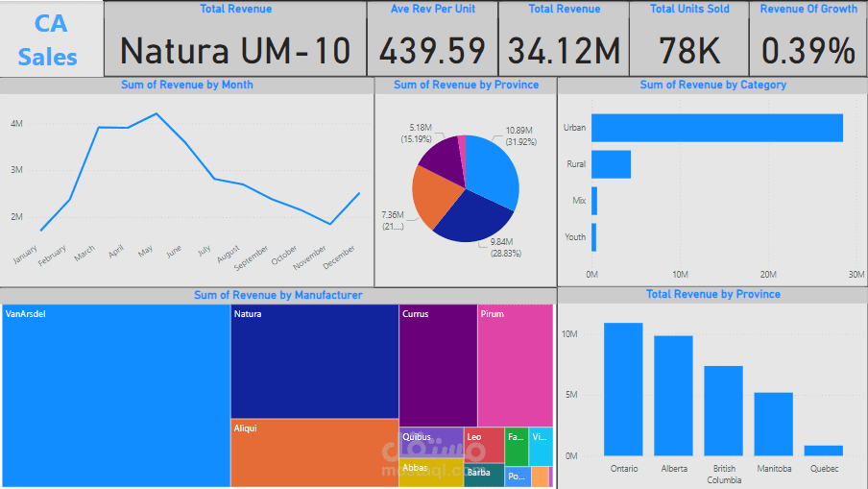Viewport: 868px width, 489px height.
Task: Select the Abbas treemap block
Action: point(431,473)
